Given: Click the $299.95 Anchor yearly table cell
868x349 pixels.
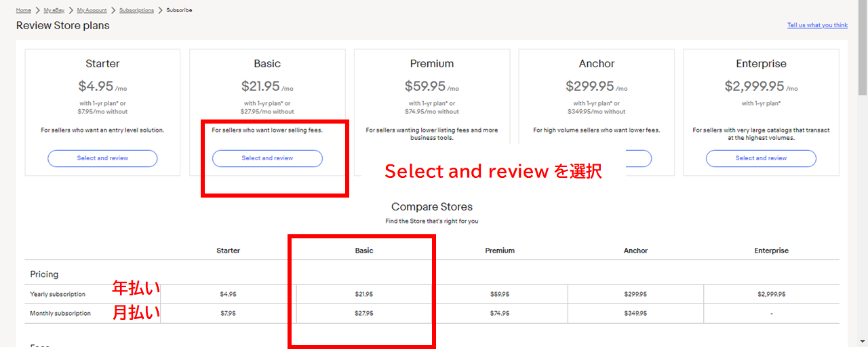Looking at the screenshot, I should click(x=635, y=295).
